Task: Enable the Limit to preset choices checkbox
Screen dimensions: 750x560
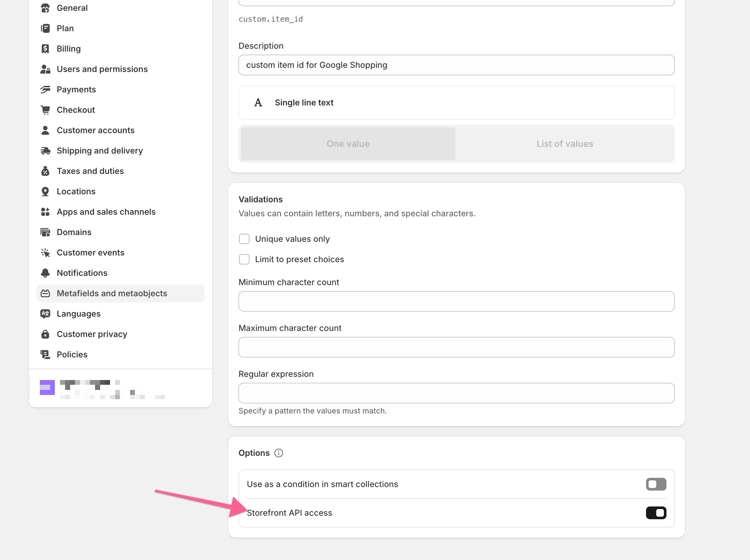Action: pyautogui.click(x=244, y=259)
